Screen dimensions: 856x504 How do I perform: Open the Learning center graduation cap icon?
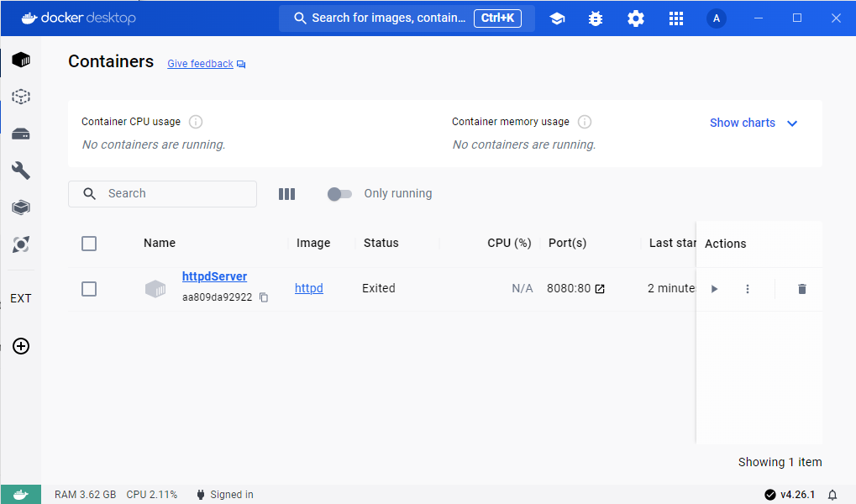557,18
